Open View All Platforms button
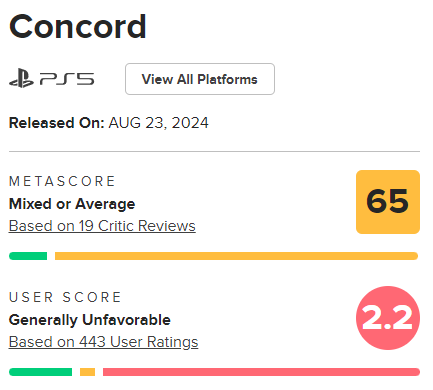Screen dimensions: 433x390 [200, 79]
